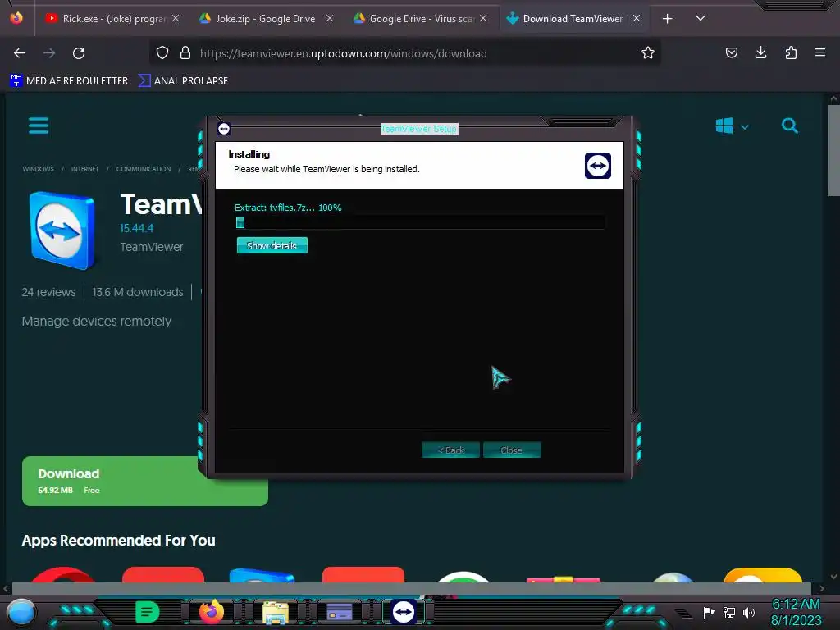This screenshot has height=630, width=840.
Task: Open the Start orb menu
Action: 21,612
